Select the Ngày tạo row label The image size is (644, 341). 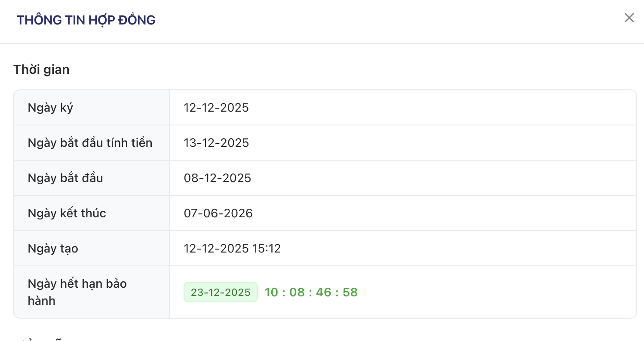(x=53, y=248)
